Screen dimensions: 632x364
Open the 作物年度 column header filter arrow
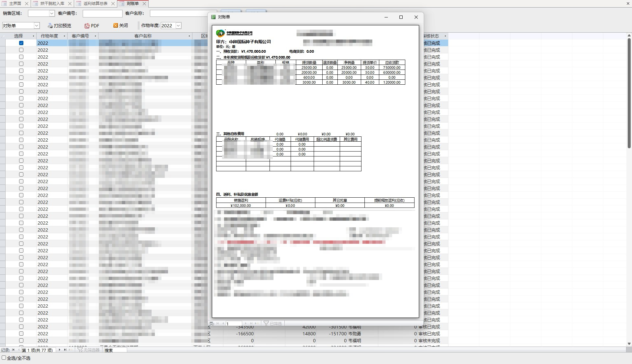point(64,36)
